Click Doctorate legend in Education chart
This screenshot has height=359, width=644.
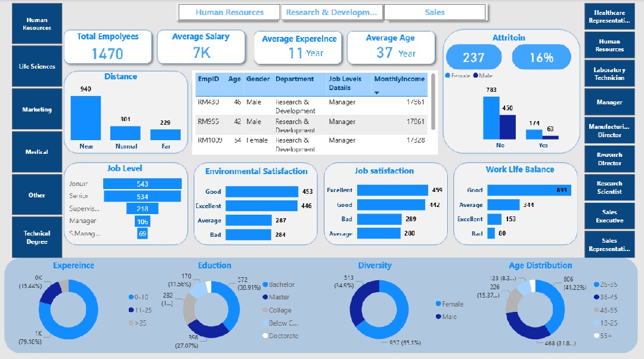click(x=280, y=336)
